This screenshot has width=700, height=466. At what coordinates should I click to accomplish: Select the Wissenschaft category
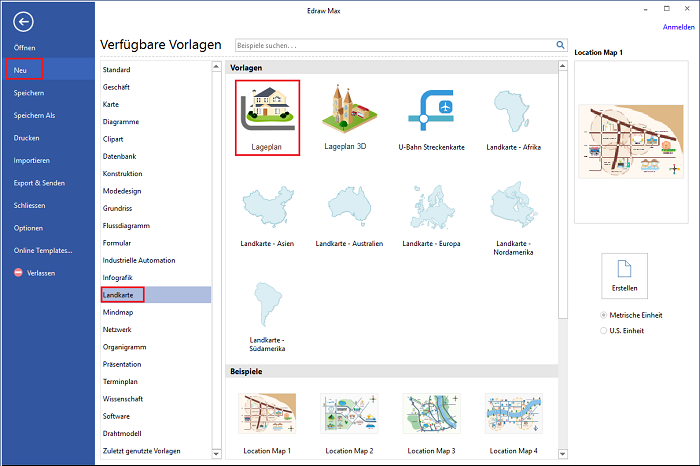pyautogui.click(x=123, y=399)
